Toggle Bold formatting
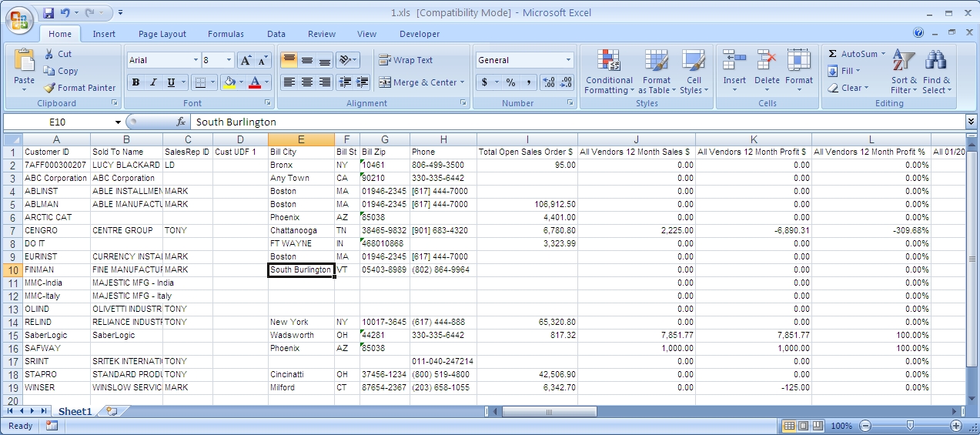 point(136,82)
